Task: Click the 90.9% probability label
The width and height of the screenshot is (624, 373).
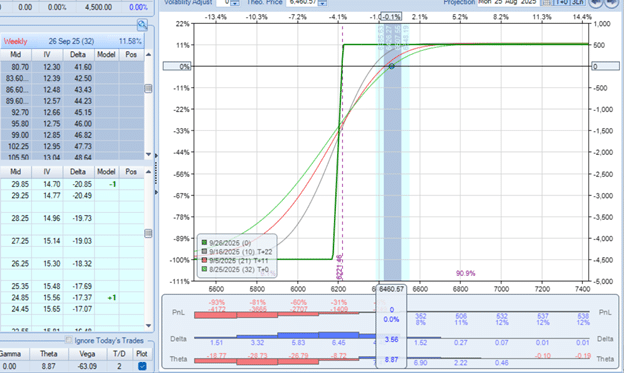Action: (x=466, y=273)
